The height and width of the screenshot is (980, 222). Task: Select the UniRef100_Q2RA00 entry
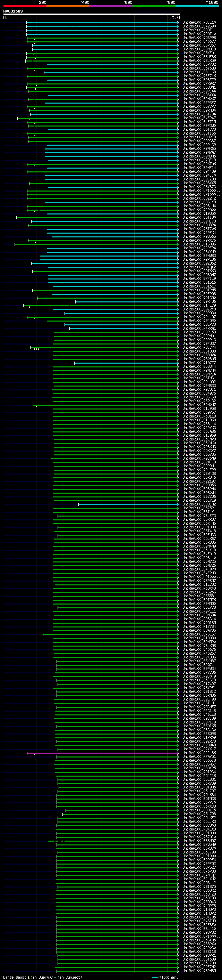(x=199, y=210)
